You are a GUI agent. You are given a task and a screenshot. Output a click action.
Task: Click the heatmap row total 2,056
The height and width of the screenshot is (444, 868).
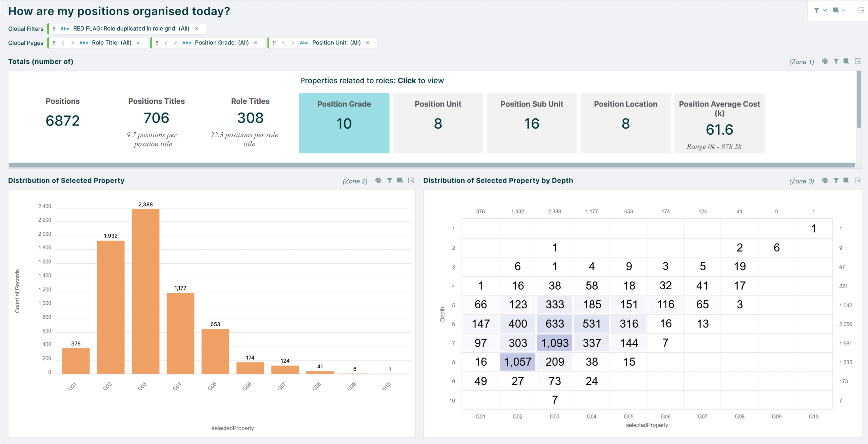click(846, 324)
